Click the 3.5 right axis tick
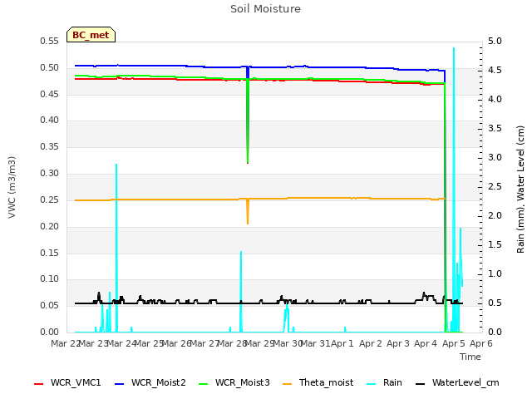 495,128
